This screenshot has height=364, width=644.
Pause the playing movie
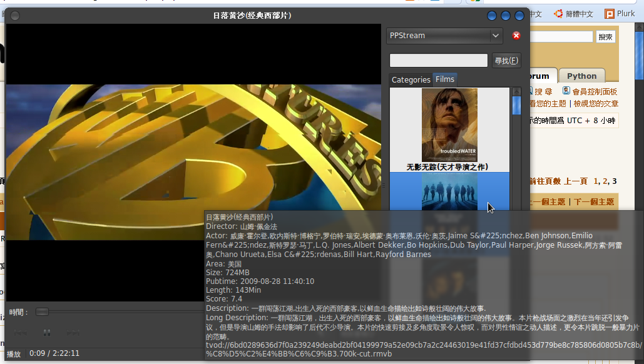[x=47, y=332]
